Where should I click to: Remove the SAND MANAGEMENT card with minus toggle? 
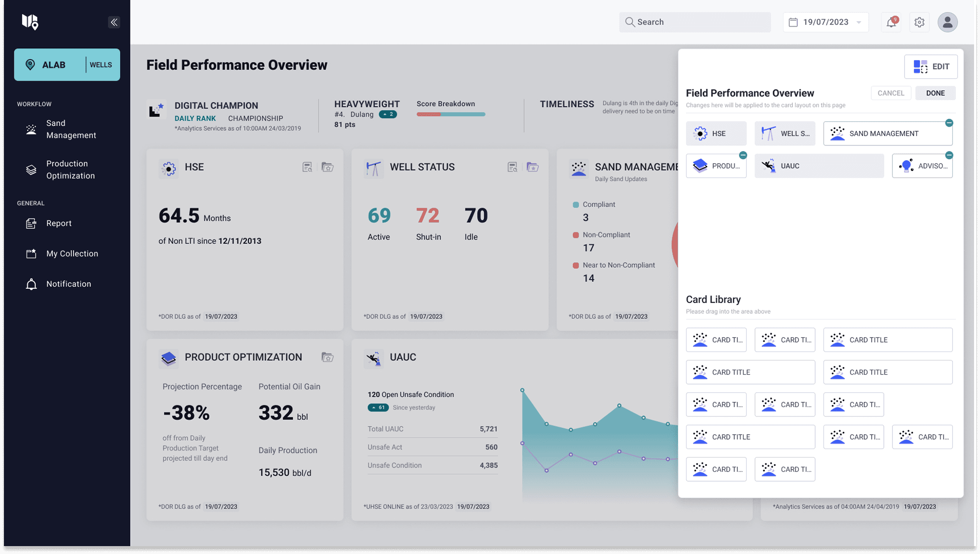pyautogui.click(x=949, y=123)
